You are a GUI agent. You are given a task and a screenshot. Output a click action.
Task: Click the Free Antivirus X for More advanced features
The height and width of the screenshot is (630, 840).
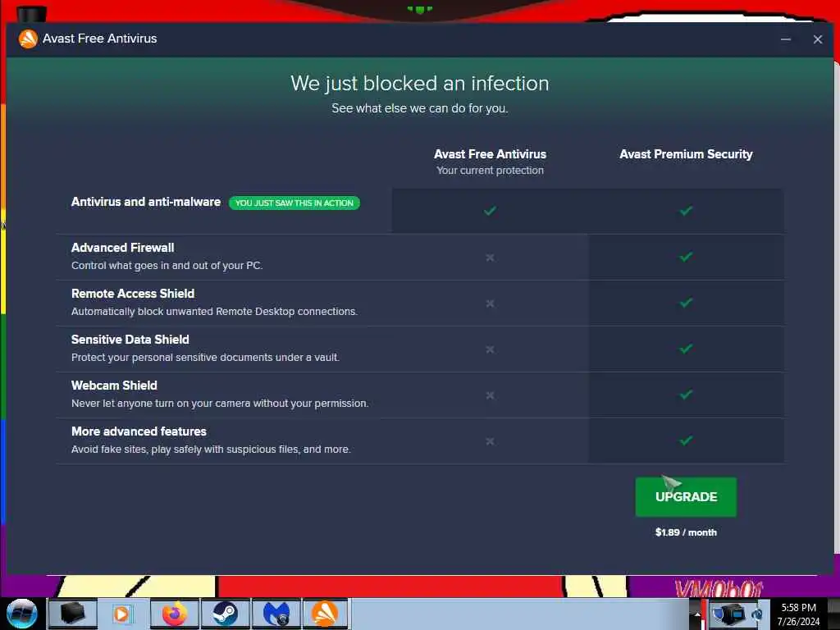click(490, 441)
